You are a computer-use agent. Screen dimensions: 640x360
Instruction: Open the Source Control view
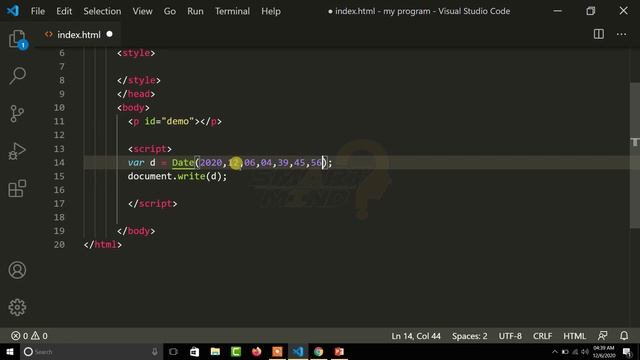point(17,113)
